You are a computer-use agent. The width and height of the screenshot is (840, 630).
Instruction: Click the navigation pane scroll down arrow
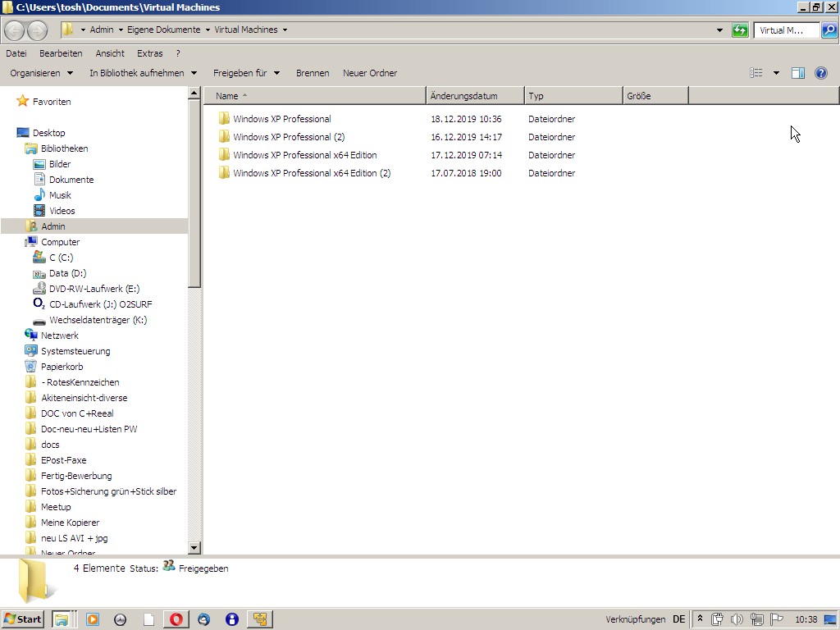tap(194, 547)
